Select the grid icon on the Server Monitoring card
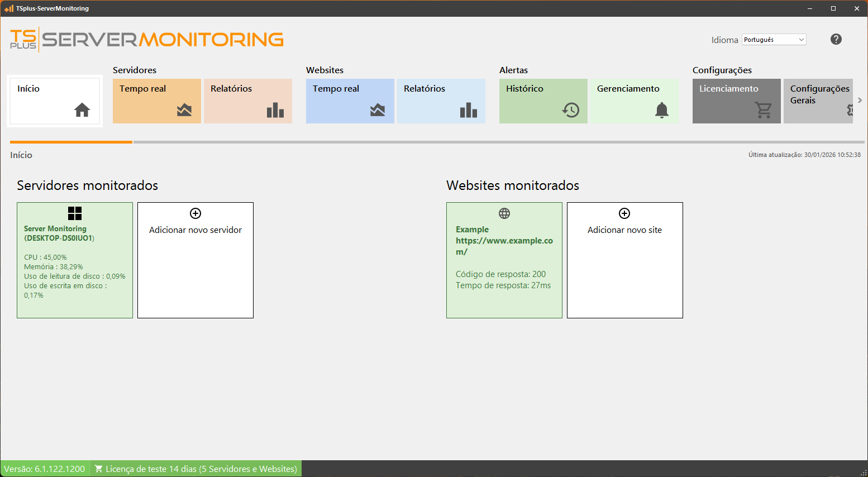The height and width of the screenshot is (477, 868). 75,213
